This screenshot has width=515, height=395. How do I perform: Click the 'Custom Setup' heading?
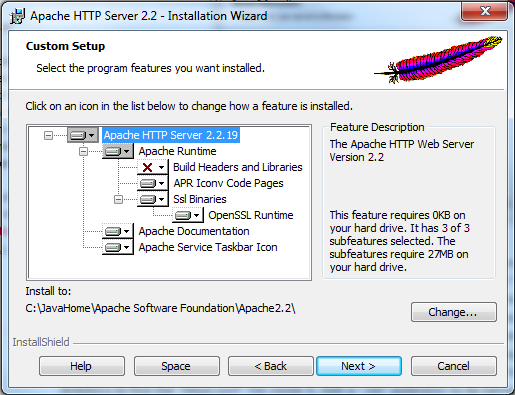coord(65,46)
